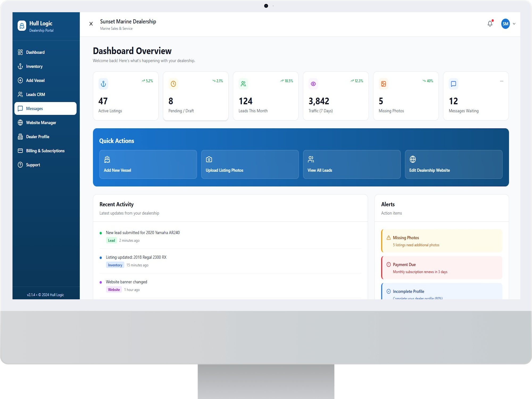Open the Payment Due alert

[442, 268]
